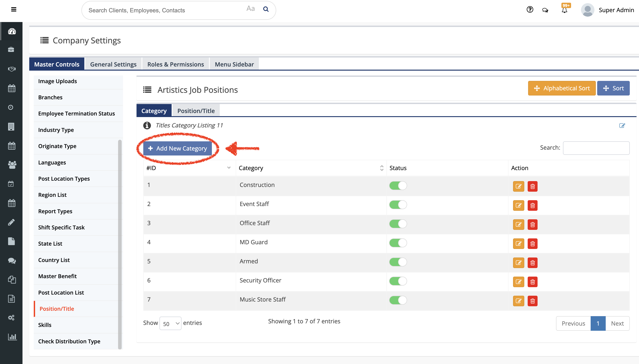Open the bar chart sidebar icon
Image resolution: width=639 pixels, height=364 pixels.
click(x=12, y=337)
